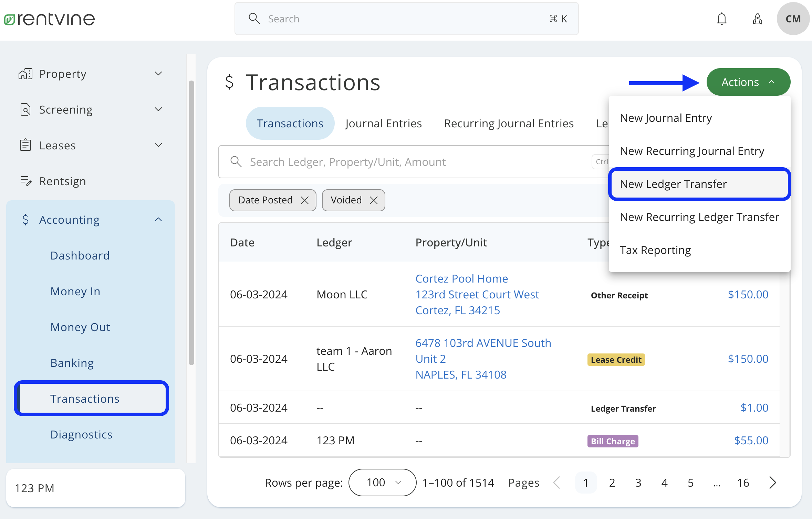Click the announcements rocket icon
Image resolution: width=812 pixels, height=519 pixels.
[x=758, y=19]
